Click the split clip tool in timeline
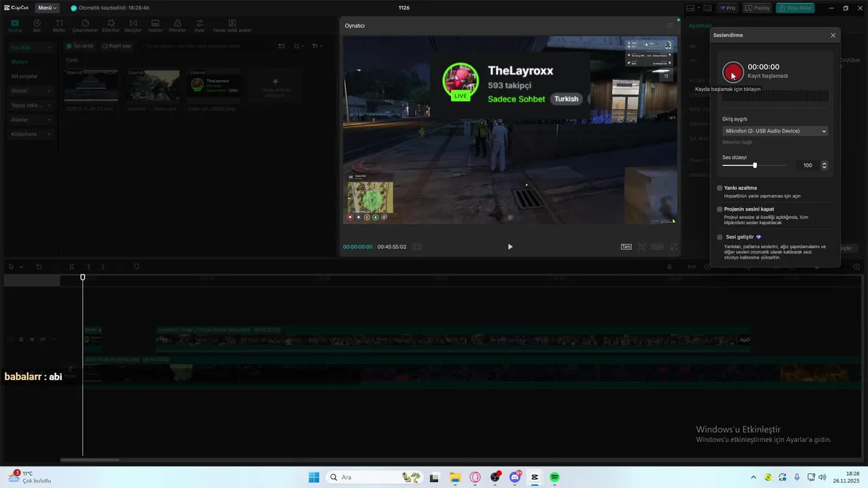Screen dimensions: 868x488 coord(72,266)
